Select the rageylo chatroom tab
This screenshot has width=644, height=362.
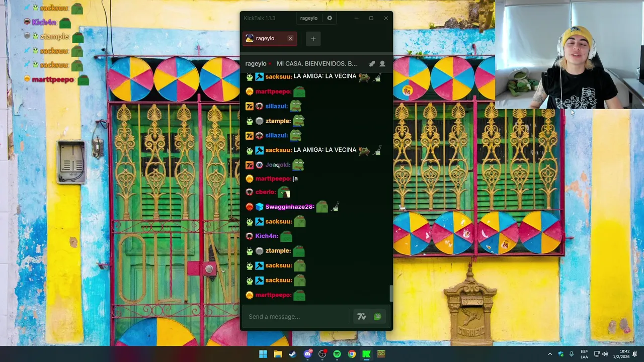click(270, 39)
